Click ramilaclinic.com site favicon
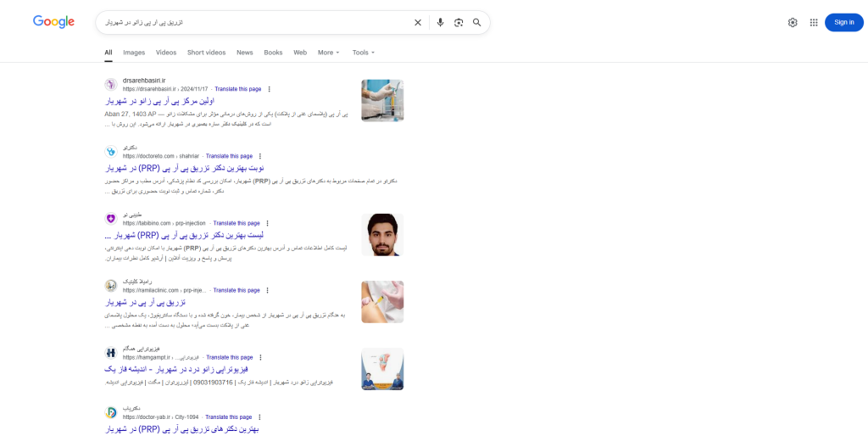This screenshot has height=436, width=868. [111, 286]
